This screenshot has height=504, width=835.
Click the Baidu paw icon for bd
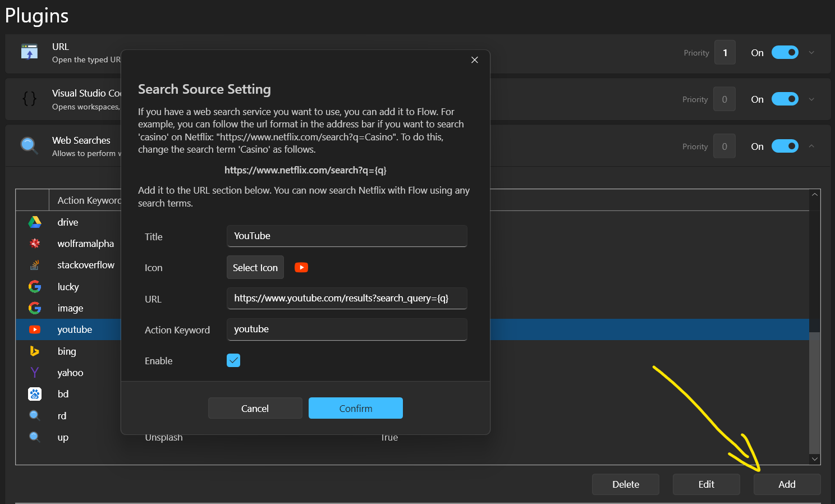(x=35, y=394)
